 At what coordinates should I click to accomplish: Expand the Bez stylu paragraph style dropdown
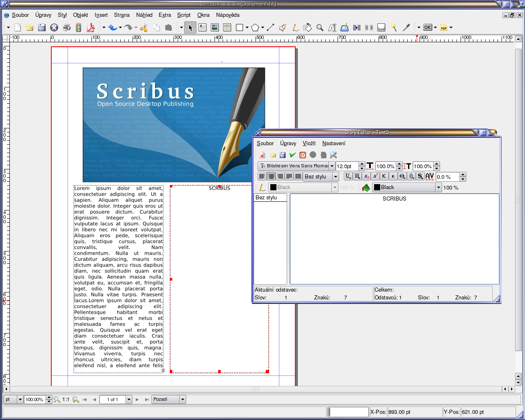tap(336, 177)
